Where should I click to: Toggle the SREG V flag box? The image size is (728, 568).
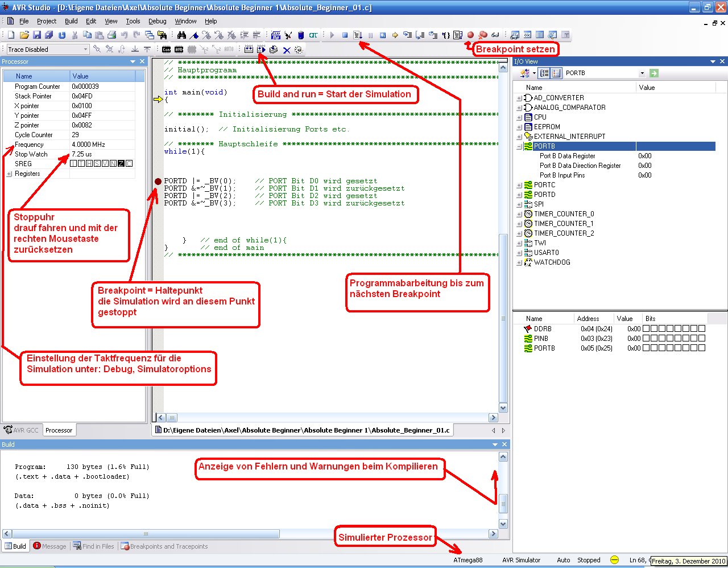pyautogui.click(x=105, y=164)
